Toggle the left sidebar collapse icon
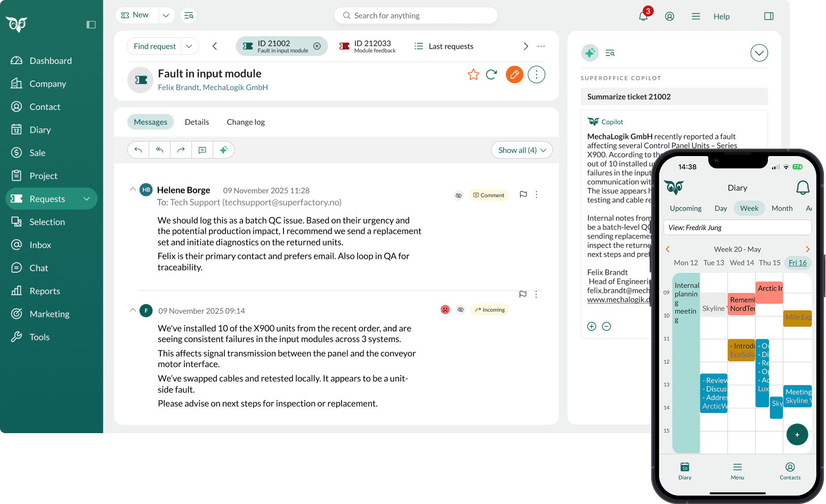 click(91, 25)
